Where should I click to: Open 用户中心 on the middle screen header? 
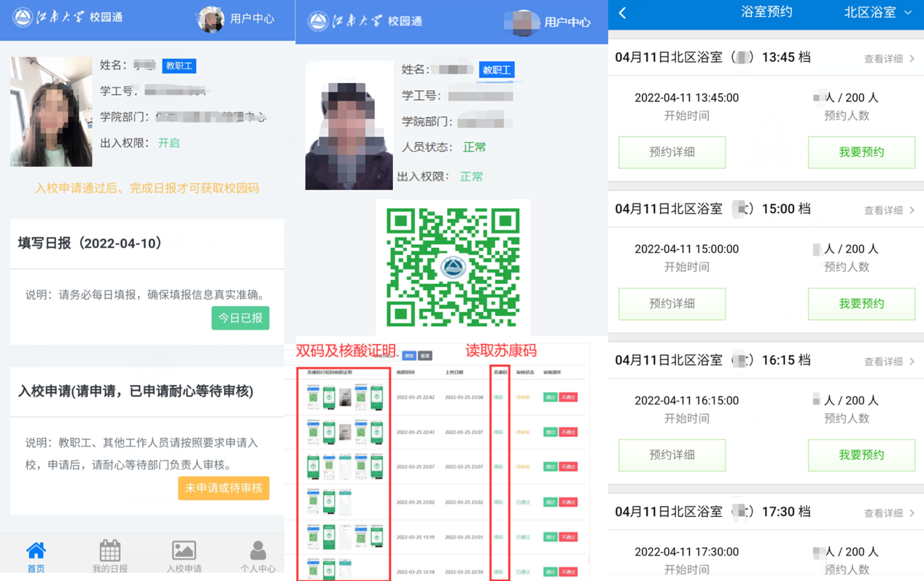point(567,23)
